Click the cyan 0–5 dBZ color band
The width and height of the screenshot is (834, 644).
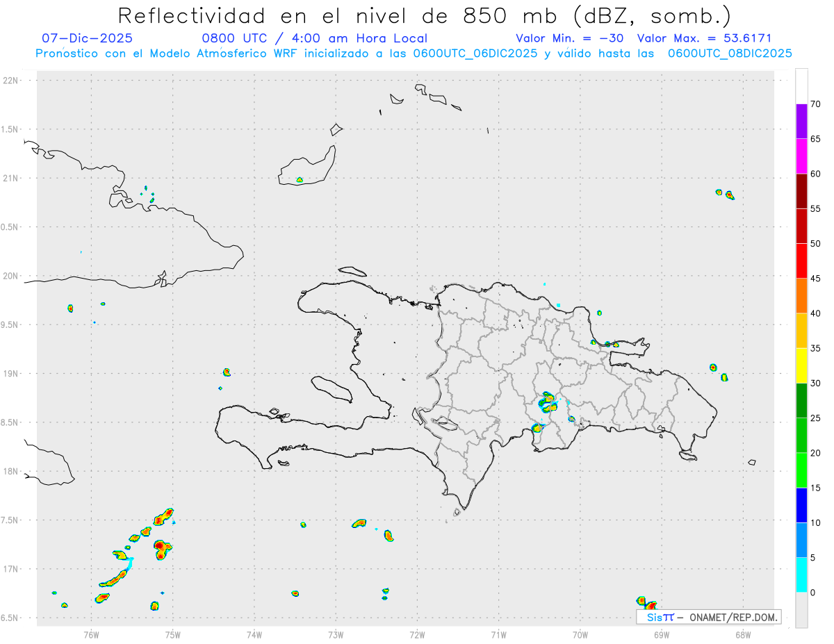(x=801, y=575)
